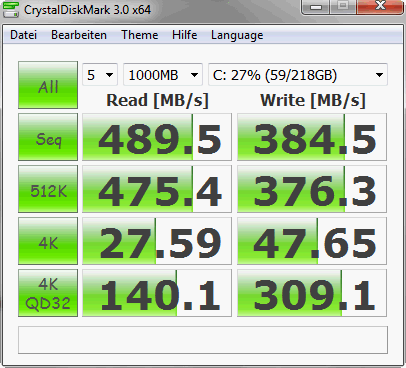The image size is (406, 368).
Task: Expand the drive selector showing C: 27%
Action: 298,75
